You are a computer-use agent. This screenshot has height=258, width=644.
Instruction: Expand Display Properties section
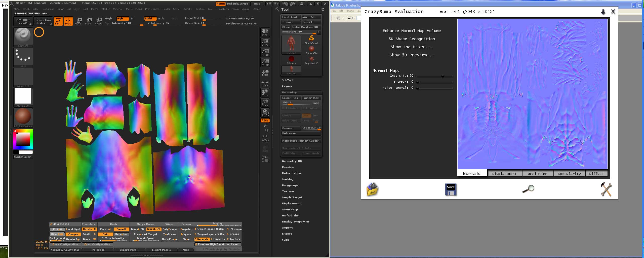pos(296,222)
